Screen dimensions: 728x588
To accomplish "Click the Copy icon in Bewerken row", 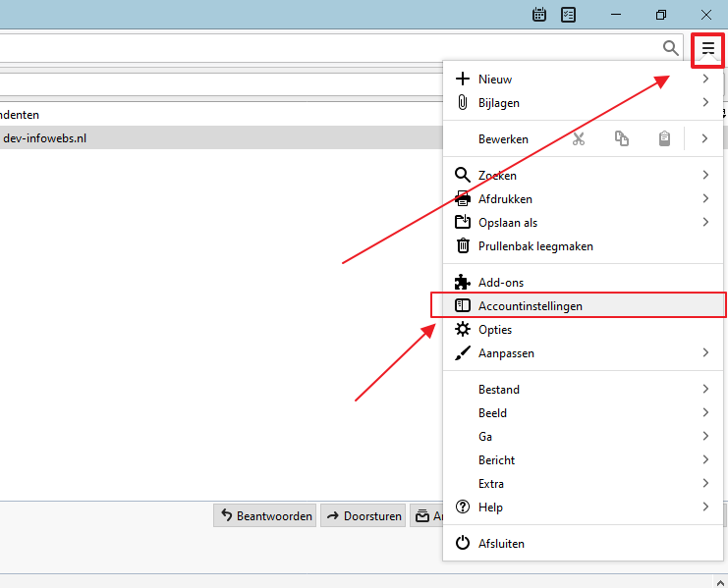I will [622, 139].
